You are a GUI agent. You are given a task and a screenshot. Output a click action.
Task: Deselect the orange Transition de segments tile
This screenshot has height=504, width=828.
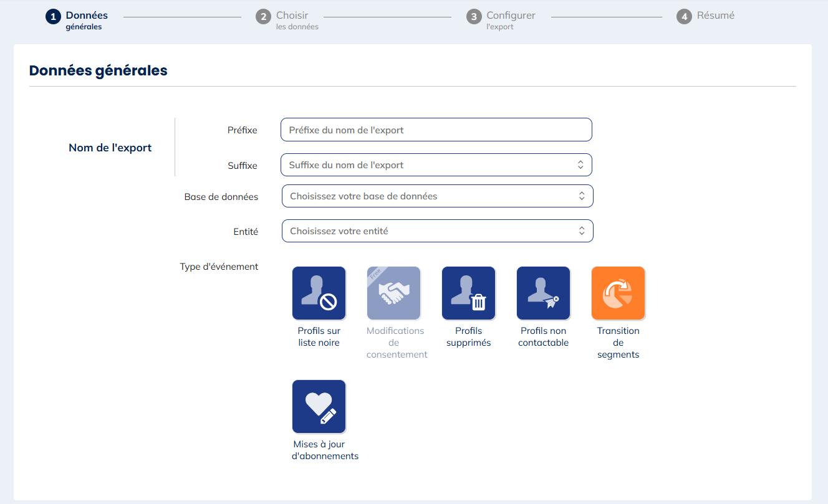tap(618, 293)
